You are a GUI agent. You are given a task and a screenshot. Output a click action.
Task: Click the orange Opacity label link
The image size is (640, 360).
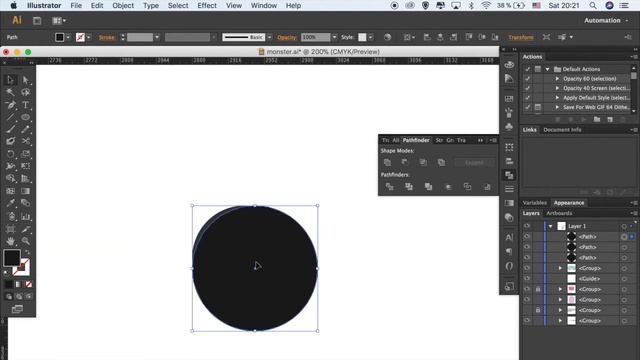287,37
